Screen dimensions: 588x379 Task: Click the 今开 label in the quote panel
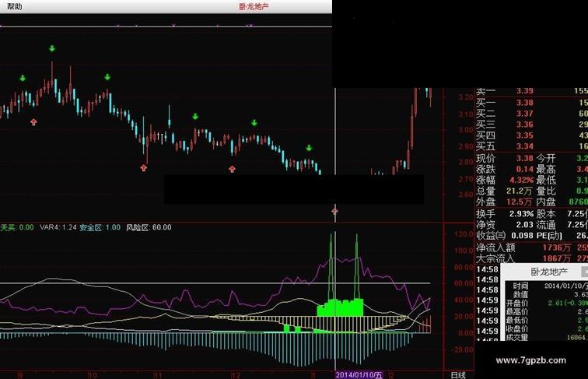tap(546, 158)
